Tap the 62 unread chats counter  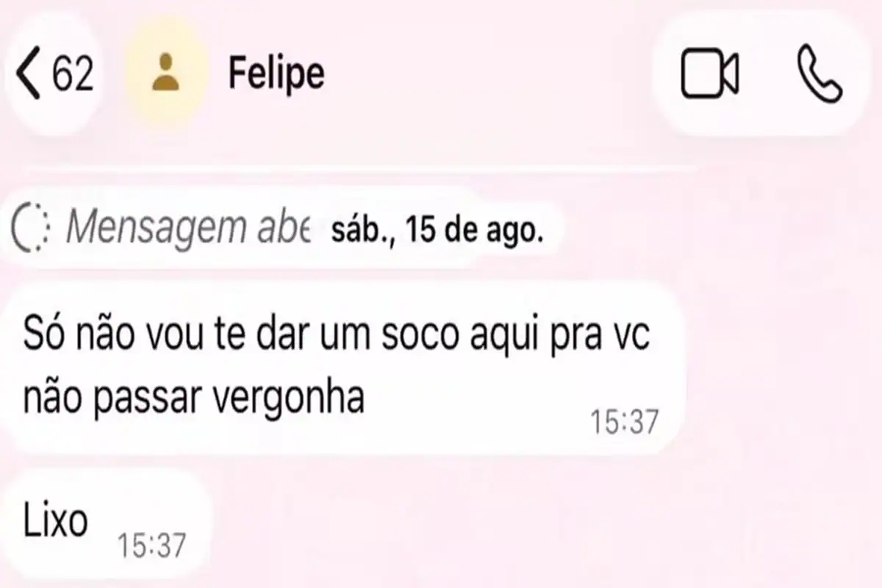click(73, 74)
